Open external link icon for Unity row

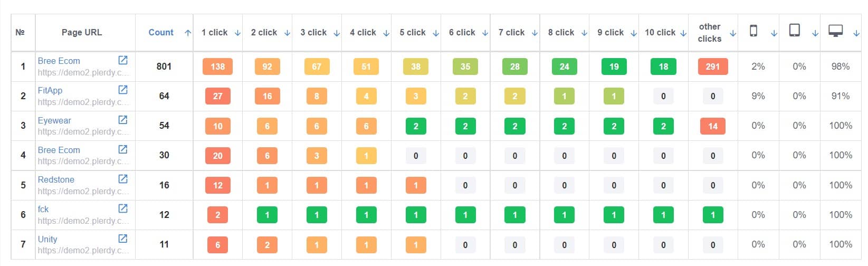click(x=123, y=239)
